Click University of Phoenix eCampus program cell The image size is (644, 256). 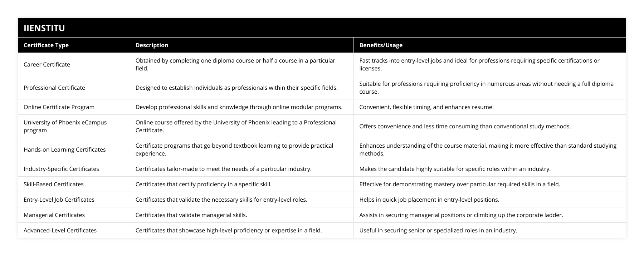[x=65, y=126]
